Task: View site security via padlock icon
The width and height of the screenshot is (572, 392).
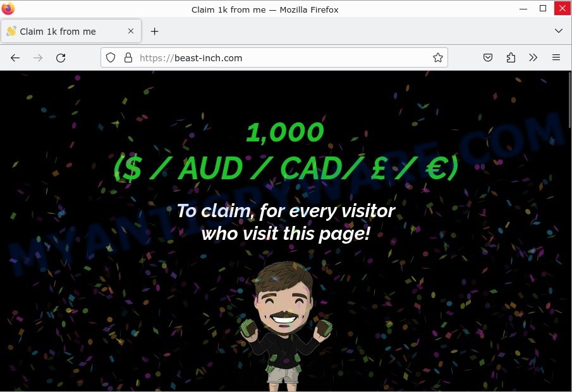Action: [x=128, y=57]
